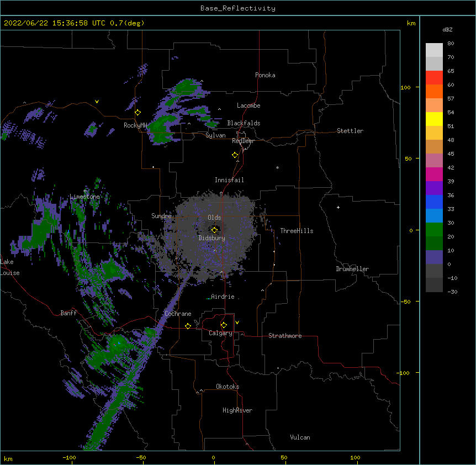Viewport: 476px width, 465px height.
Task: Click the purple 39 dBZ legend swatch
Action: coord(434,188)
